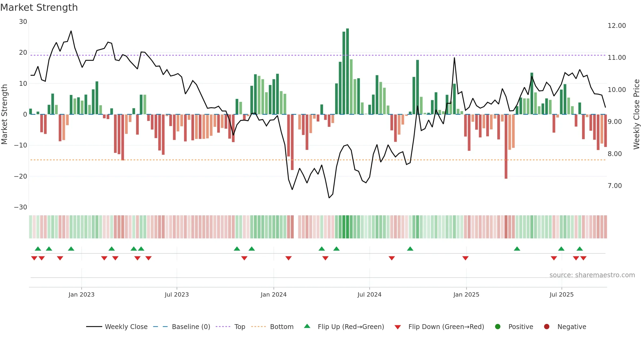This screenshot has height=362, width=644.
Task: Click the 30 strength axis tick
Action: (x=23, y=22)
